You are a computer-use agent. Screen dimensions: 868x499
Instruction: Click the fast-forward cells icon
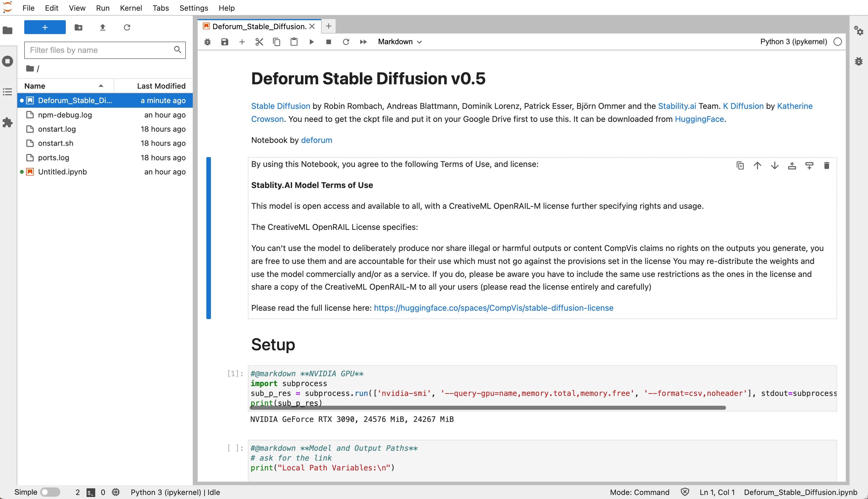point(364,42)
